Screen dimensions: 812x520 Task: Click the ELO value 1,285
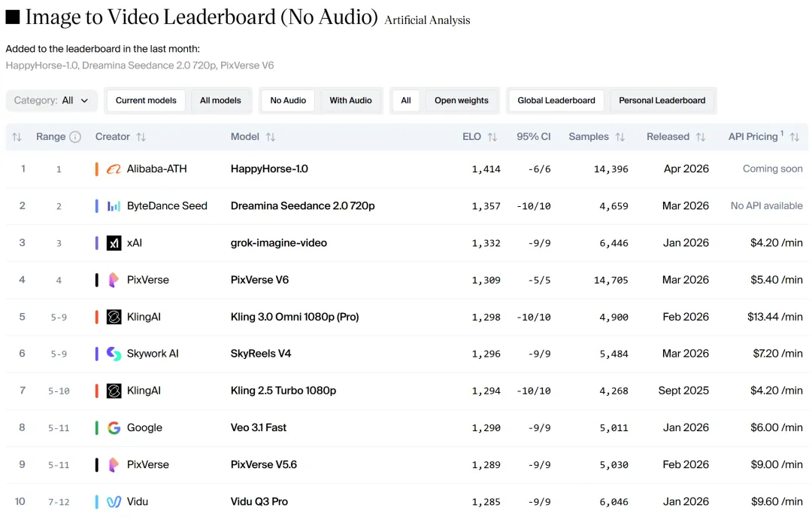486,502
